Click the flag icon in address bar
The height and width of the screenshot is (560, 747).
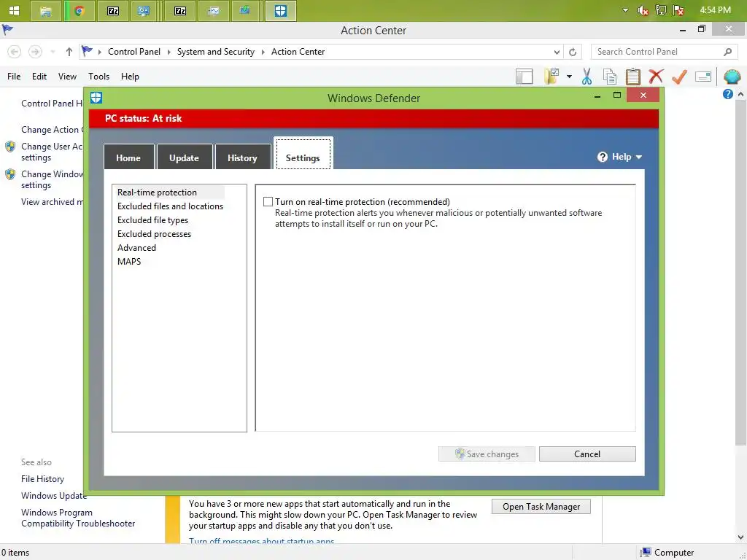[87, 51]
